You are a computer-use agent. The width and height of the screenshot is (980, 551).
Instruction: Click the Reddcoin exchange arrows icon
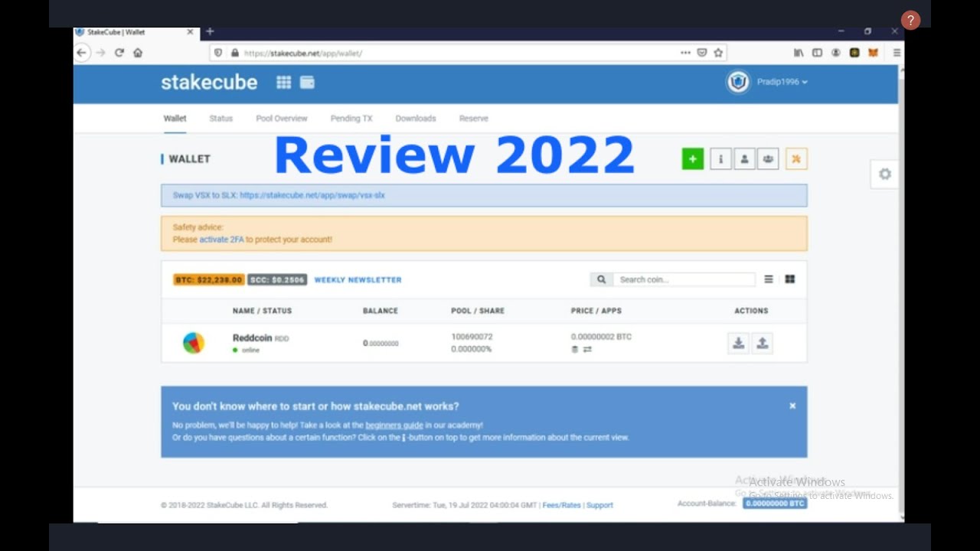coord(587,350)
